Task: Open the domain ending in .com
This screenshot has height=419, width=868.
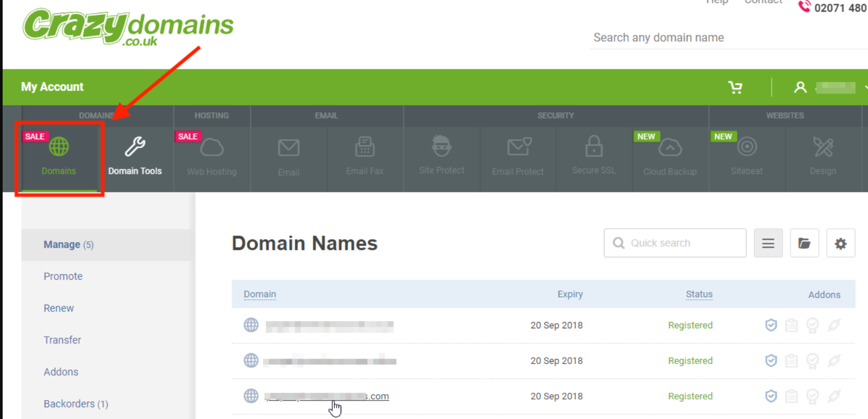Action: pos(326,396)
